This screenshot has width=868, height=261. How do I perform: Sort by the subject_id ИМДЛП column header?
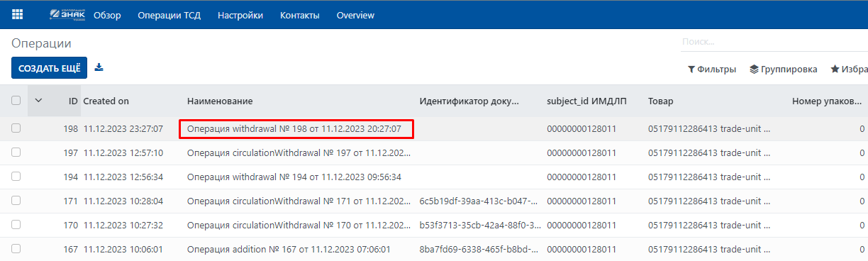586,101
